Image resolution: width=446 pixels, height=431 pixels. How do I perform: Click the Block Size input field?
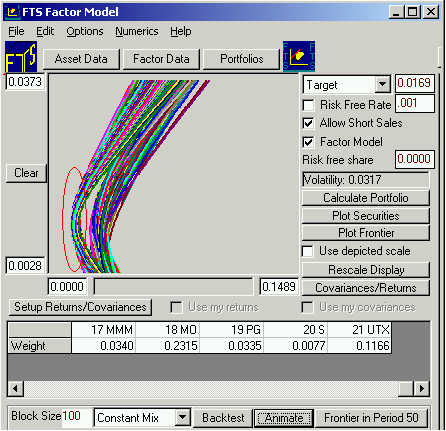point(76,417)
